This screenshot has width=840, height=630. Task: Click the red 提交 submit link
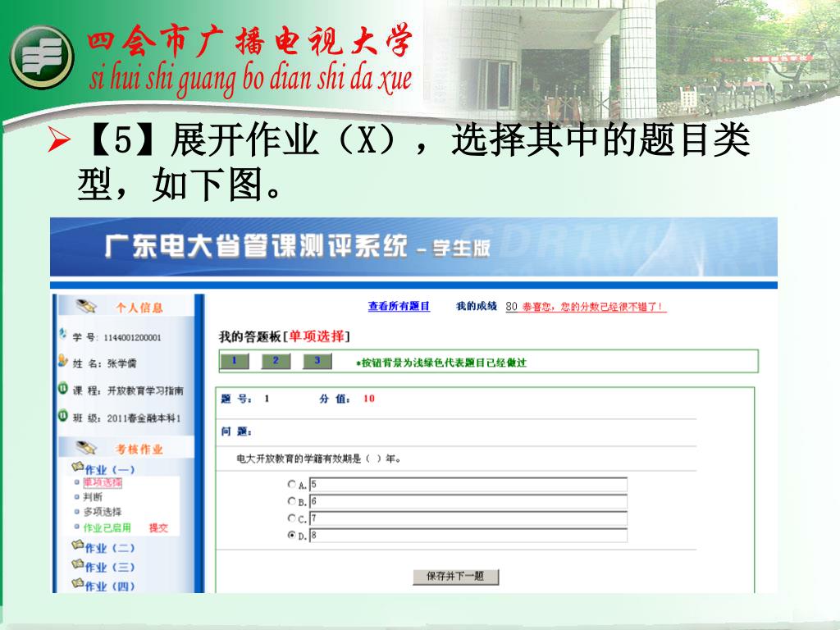coord(158,527)
